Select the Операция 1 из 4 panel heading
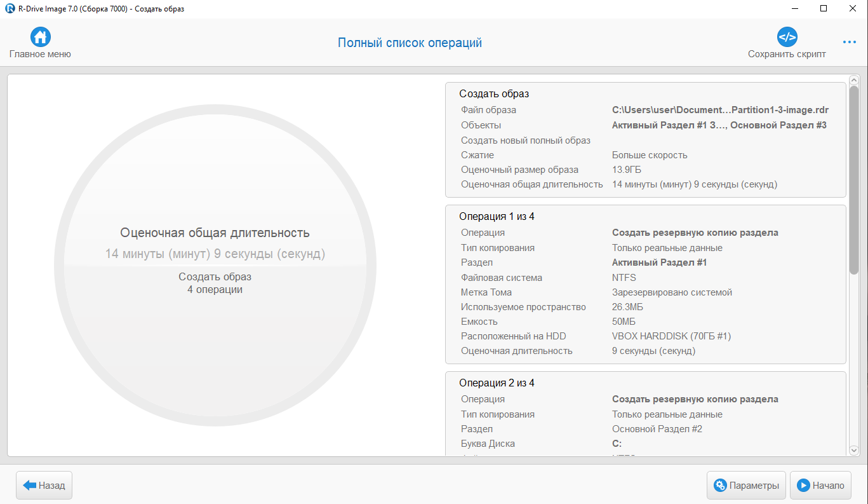 point(497,217)
